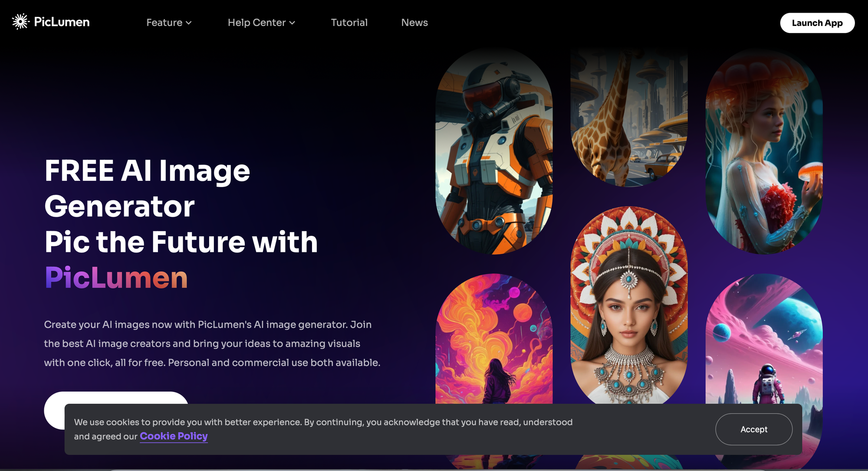
Task: Open the Cookie Policy link
Action: click(x=174, y=436)
